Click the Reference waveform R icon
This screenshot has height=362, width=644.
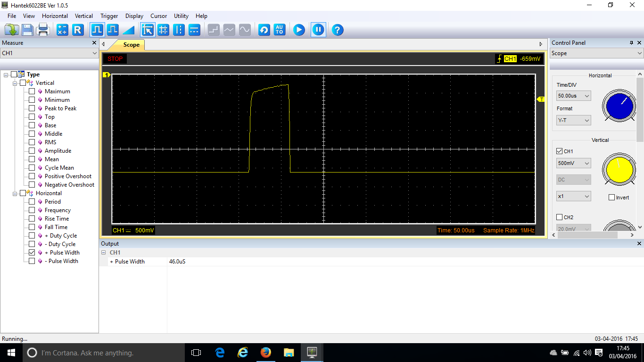click(78, 30)
